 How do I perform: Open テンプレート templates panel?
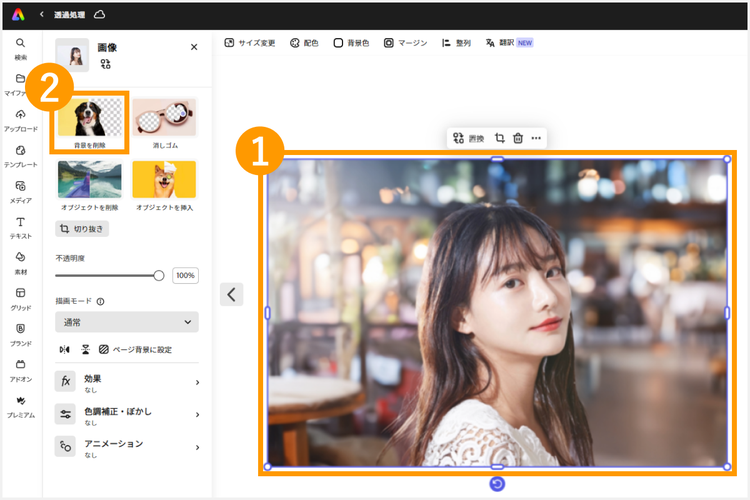point(21,156)
